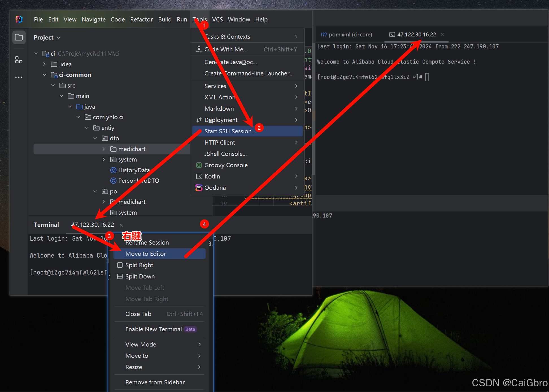The width and height of the screenshot is (549, 392).
Task: Open the Project tool window folder icon
Action: tap(19, 37)
